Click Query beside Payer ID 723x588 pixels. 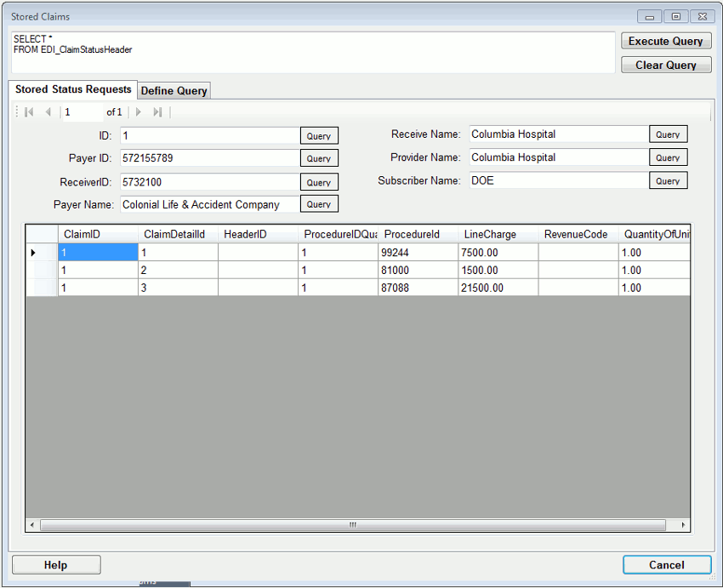(319, 157)
